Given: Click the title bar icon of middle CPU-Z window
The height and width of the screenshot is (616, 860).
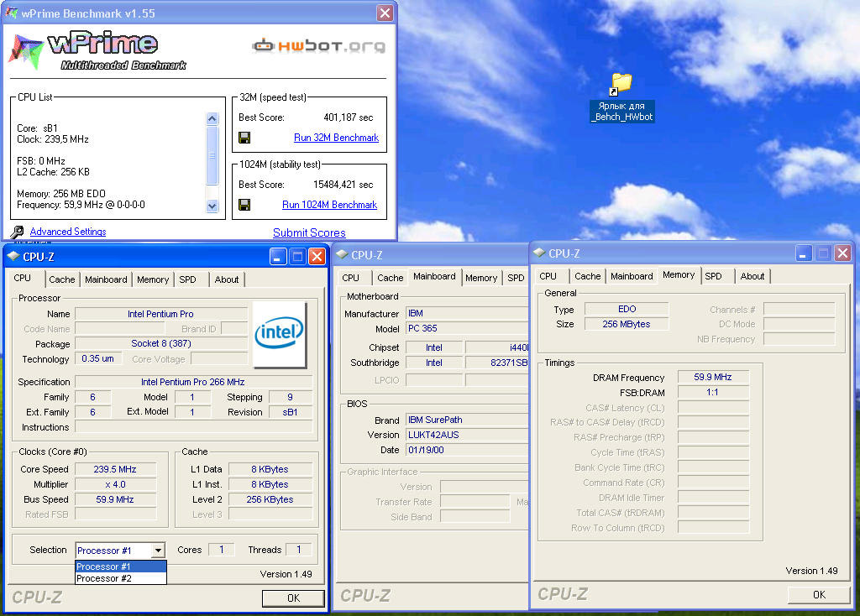Looking at the screenshot, I should coord(342,254).
